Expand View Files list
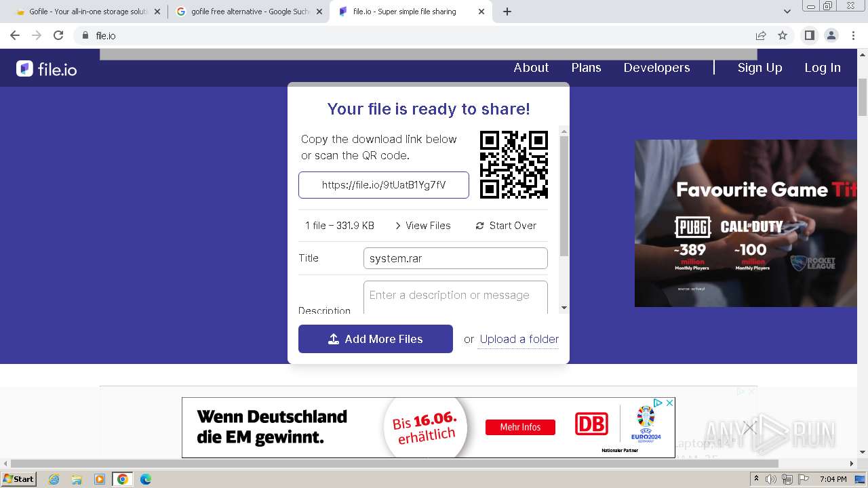 [422, 226]
